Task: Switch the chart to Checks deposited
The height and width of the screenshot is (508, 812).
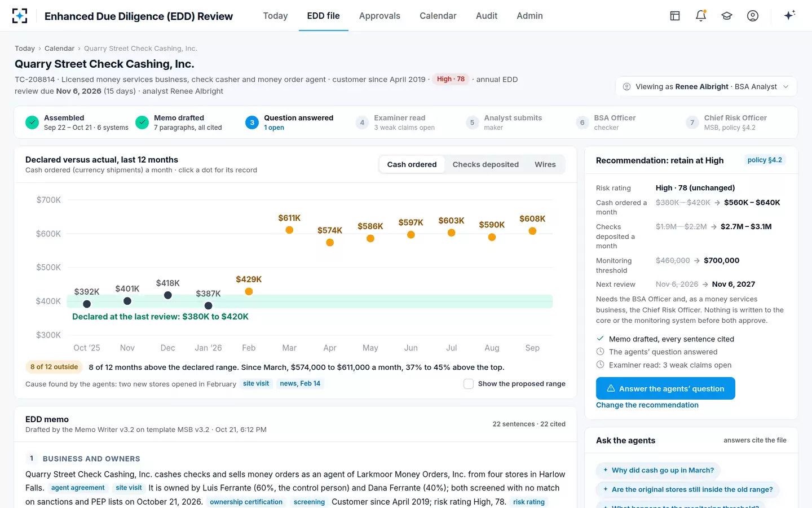Action: coord(486,164)
